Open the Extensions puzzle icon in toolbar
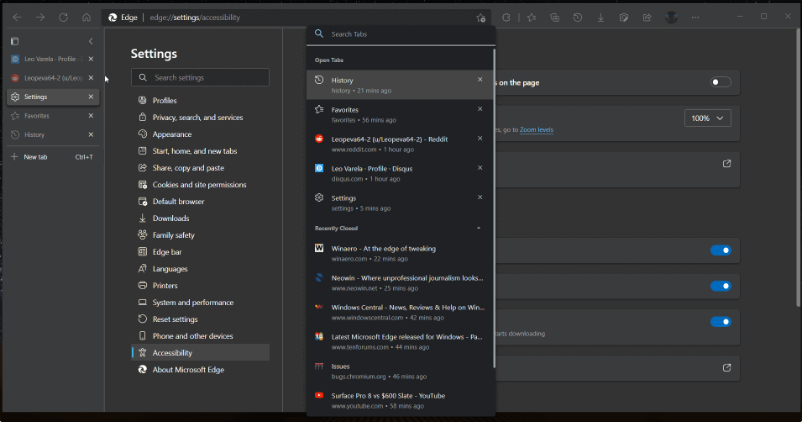This screenshot has height=422, width=802. (x=506, y=17)
